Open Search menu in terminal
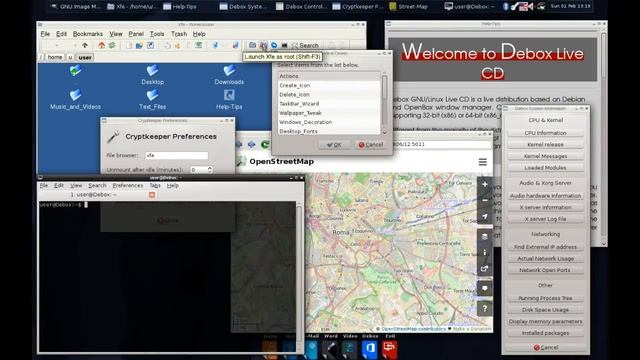640x360 pixels. pyautogui.click(x=97, y=185)
